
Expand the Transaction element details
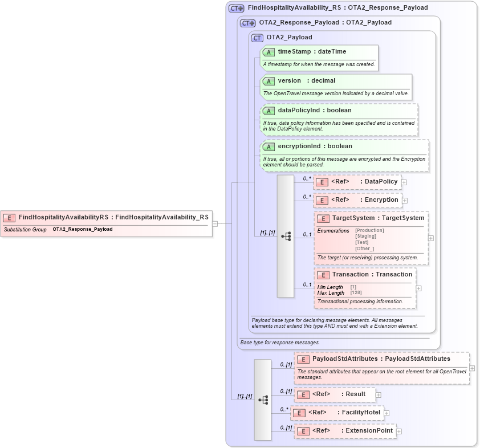coord(418,290)
